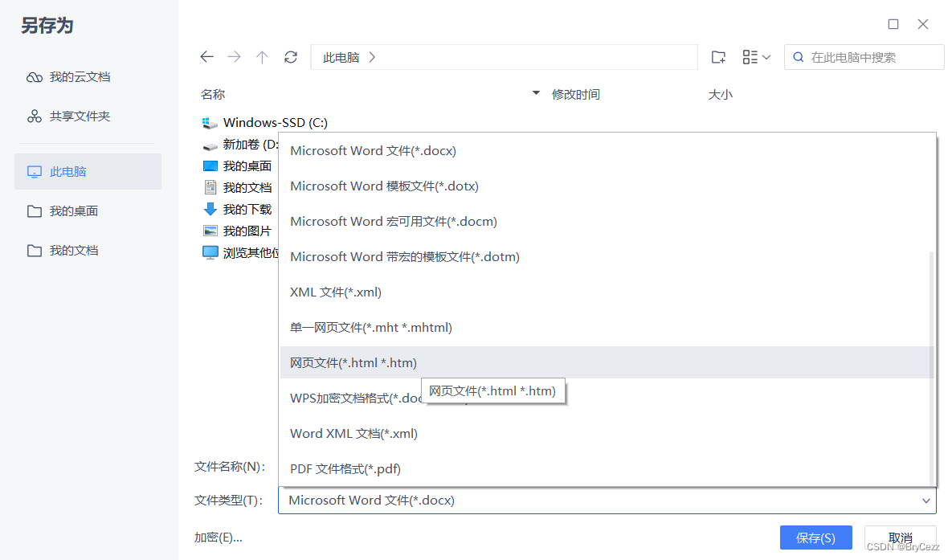Screen dimensions: 952x560
Task: Close the 另存为 dialog
Action: (x=923, y=23)
